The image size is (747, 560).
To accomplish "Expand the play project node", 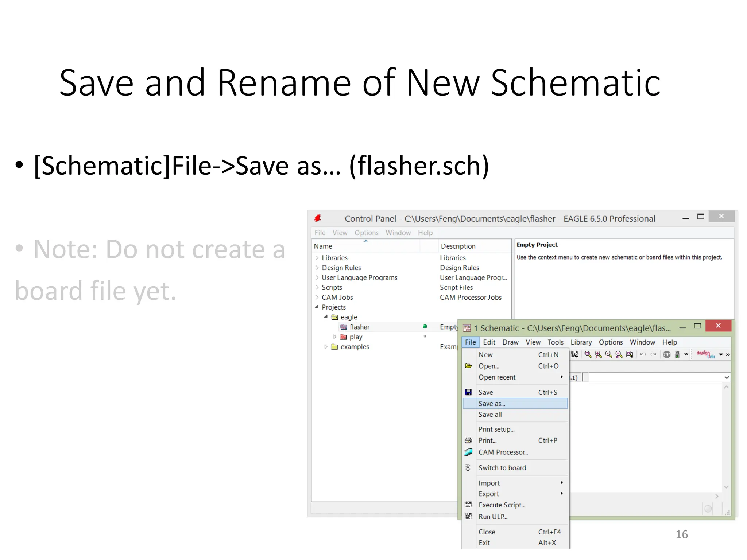I will [x=335, y=337].
